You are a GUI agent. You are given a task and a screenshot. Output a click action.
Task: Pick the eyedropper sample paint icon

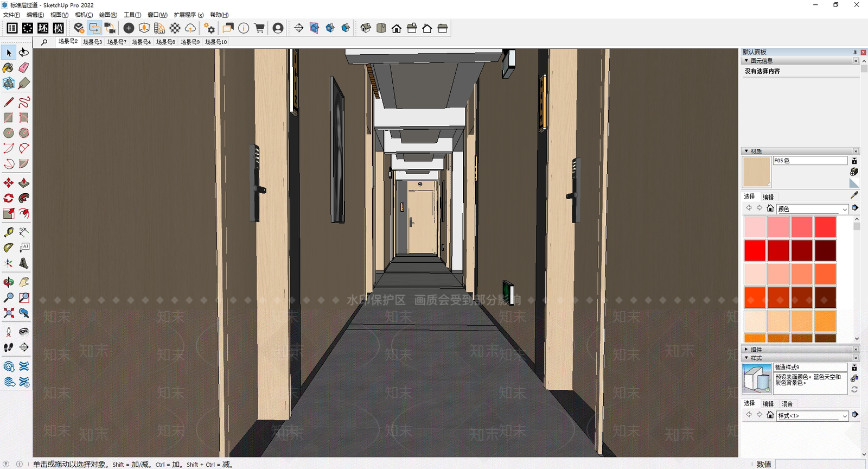tap(854, 195)
